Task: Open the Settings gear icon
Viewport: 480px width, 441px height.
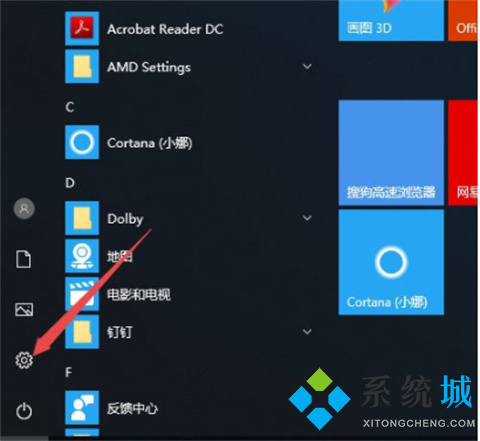Action: (24, 360)
